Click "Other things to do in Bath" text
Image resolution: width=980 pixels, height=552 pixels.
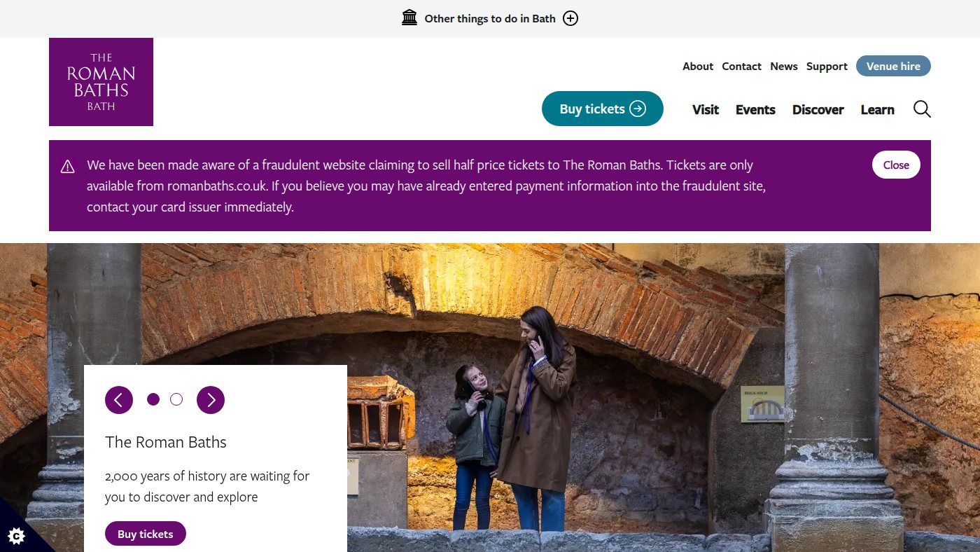click(x=490, y=19)
